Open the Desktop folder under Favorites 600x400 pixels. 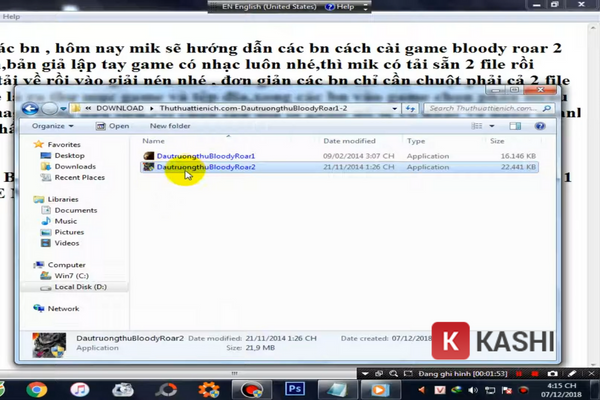pos(69,155)
